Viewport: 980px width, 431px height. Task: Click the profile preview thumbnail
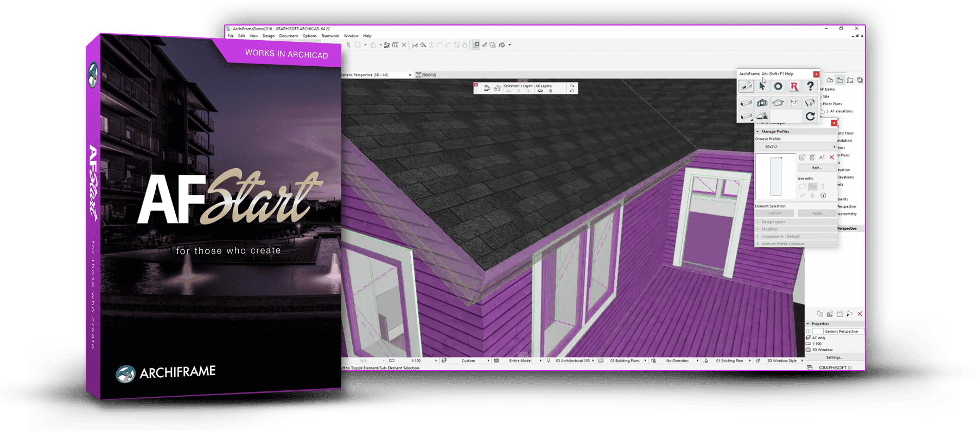point(775,176)
